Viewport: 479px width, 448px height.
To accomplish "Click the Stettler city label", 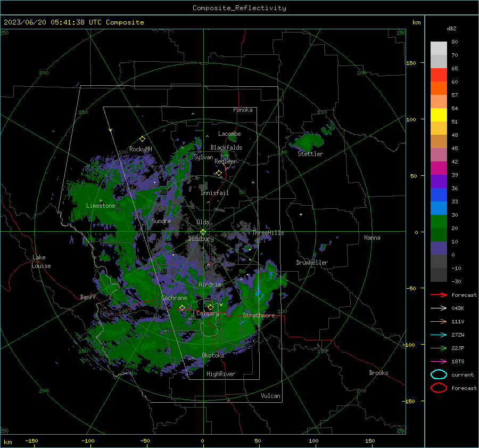I will click(x=310, y=154).
